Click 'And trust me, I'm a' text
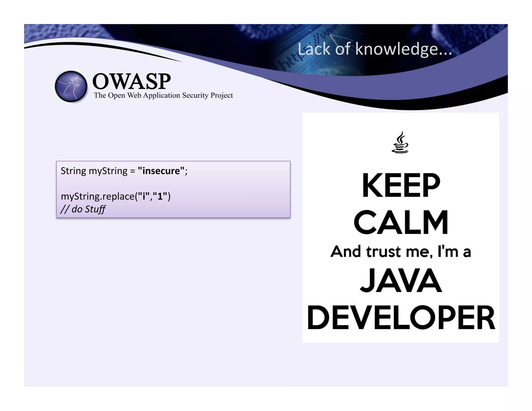 point(401,252)
